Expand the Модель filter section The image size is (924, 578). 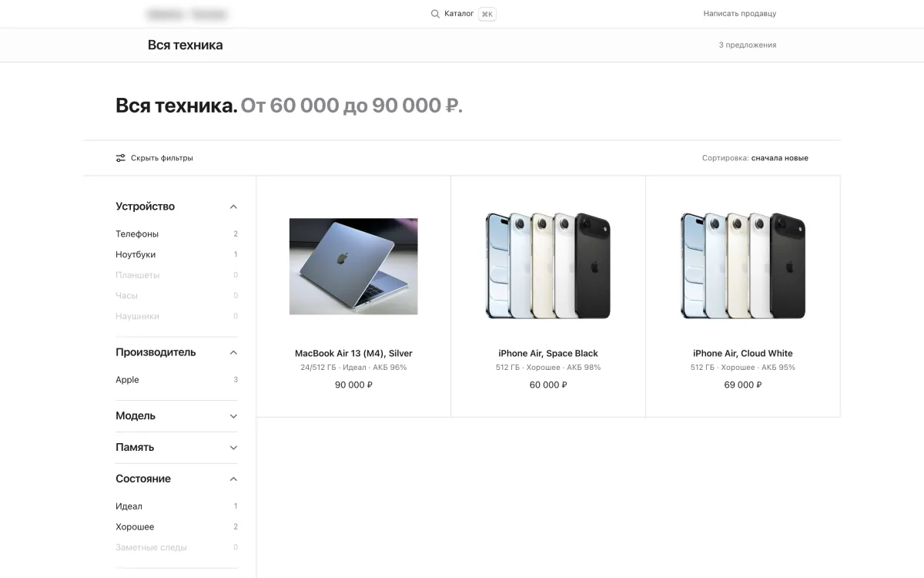tap(176, 416)
